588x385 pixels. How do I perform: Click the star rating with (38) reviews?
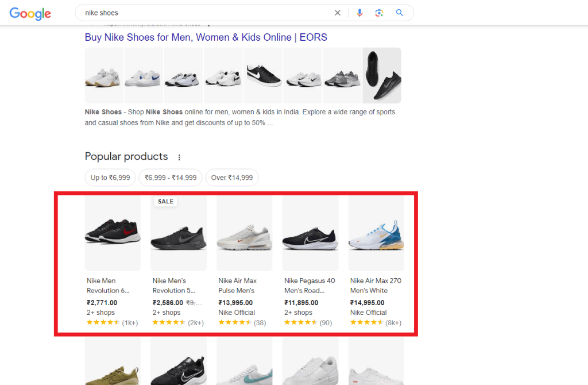point(242,322)
